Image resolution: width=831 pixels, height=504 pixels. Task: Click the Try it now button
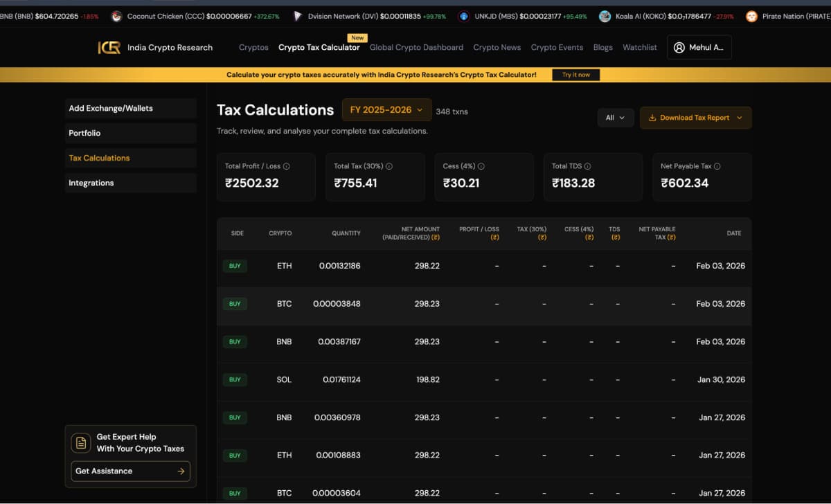(x=575, y=75)
